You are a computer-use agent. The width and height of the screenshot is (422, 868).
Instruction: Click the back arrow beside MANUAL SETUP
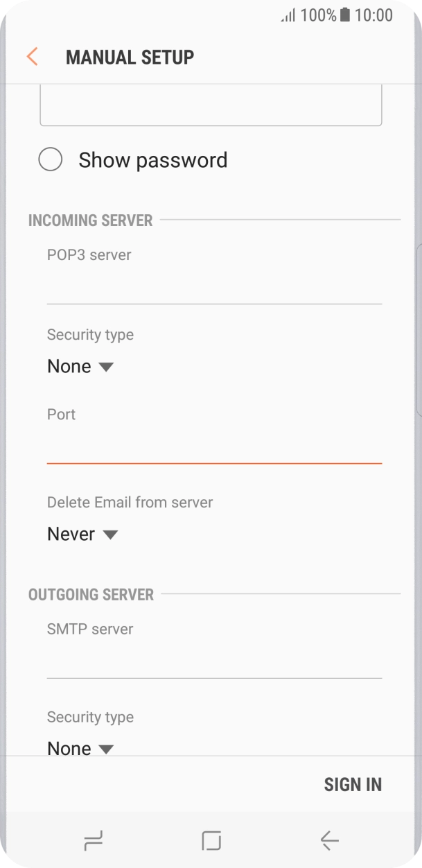click(31, 57)
